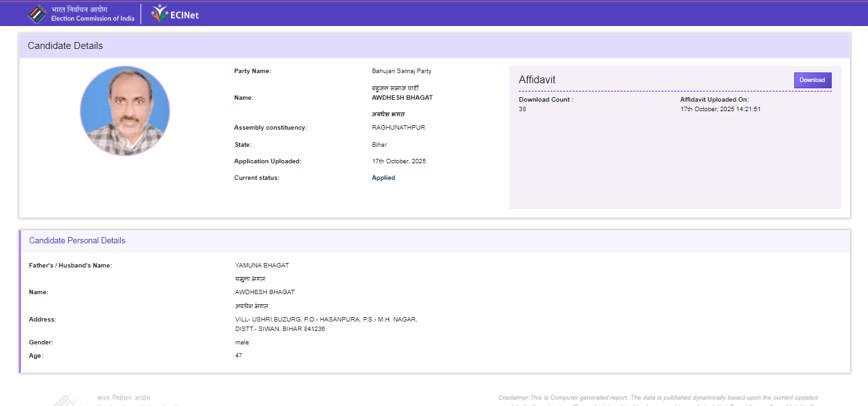Screen dimensions: 868x406
Task: Click the application uploaded date value
Action: click(399, 161)
